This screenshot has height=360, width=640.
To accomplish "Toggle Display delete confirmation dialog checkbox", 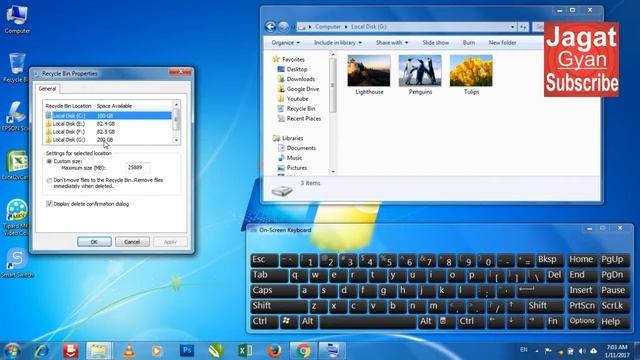I will coord(49,204).
